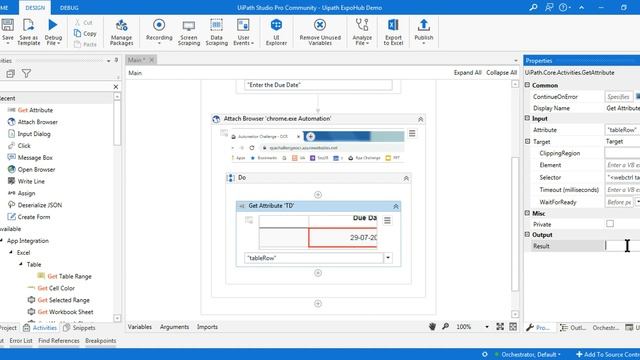The image size is (640, 360).
Task: Click Save as Template icon
Action: (29, 25)
